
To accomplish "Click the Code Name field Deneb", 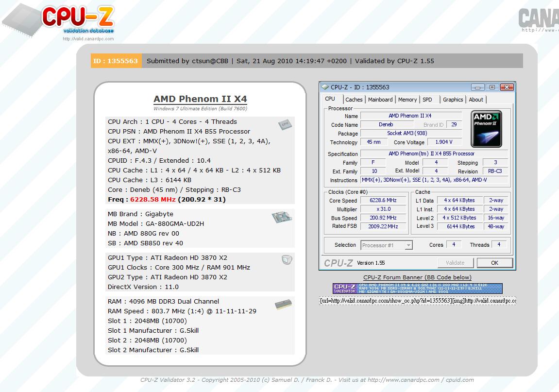I will (x=387, y=124).
